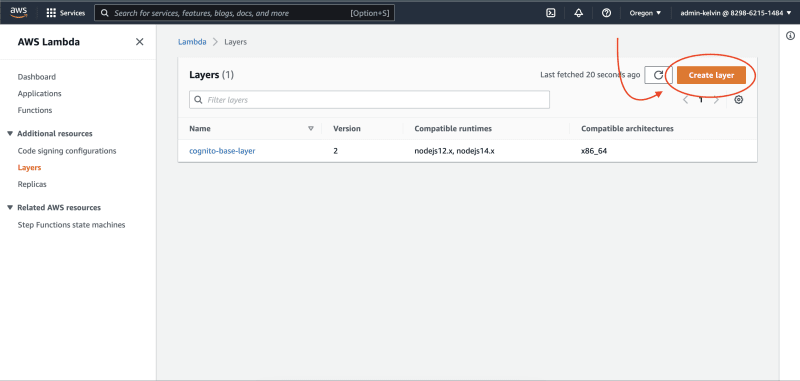Go to next page of layers
The width and height of the screenshot is (800, 381).
[x=716, y=100]
